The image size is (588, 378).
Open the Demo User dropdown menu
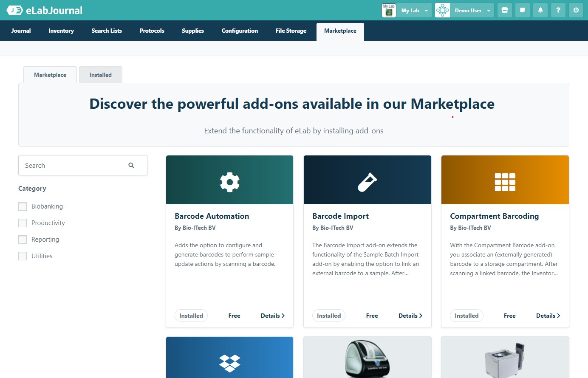pos(472,10)
